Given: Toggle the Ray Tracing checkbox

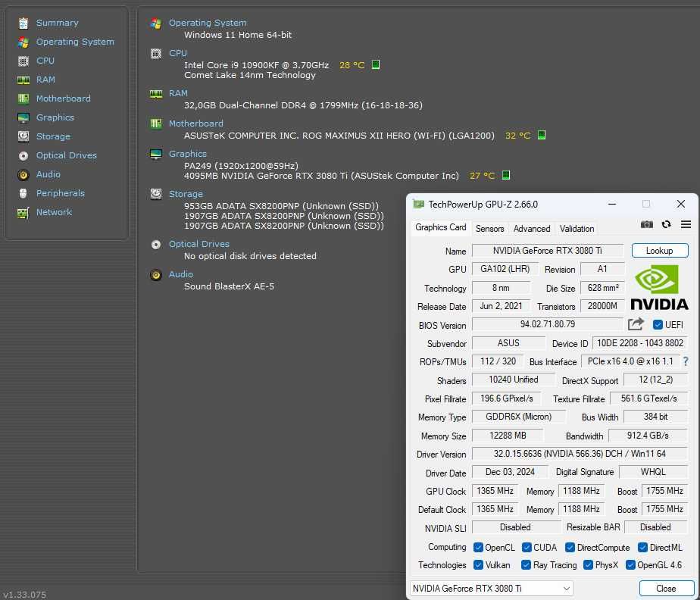Looking at the screenshot, I should pos(526,564).
